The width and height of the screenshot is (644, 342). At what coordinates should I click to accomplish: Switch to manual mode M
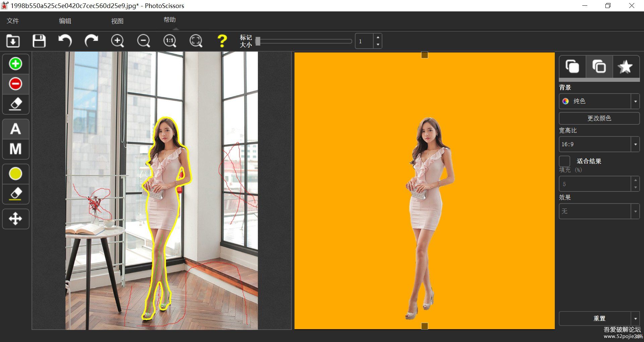pos(15,149)
